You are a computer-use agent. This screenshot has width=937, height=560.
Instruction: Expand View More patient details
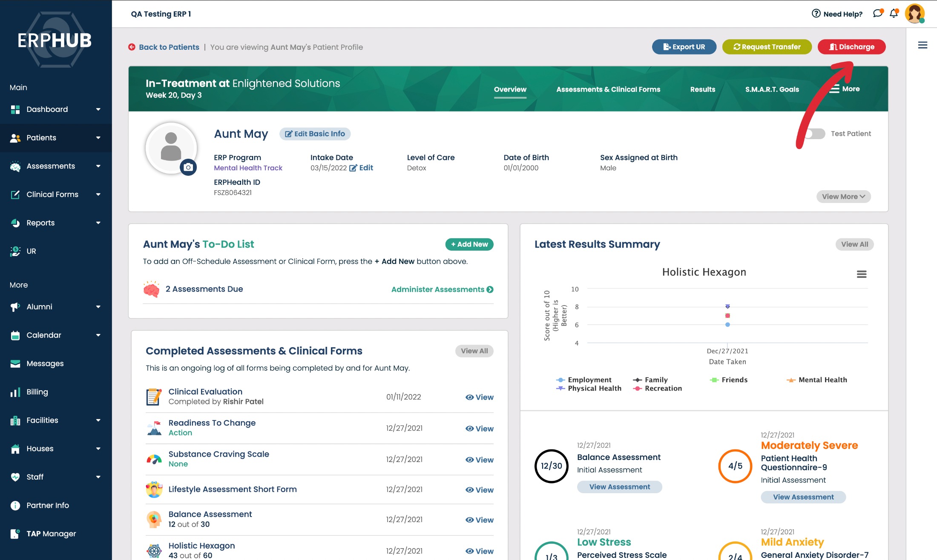tap(843, 197)
